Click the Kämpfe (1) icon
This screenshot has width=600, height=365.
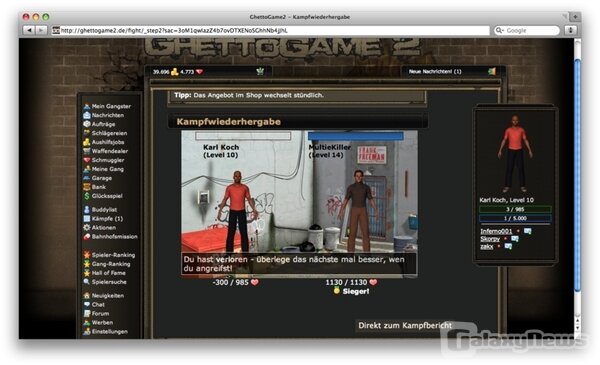point(87,218)
